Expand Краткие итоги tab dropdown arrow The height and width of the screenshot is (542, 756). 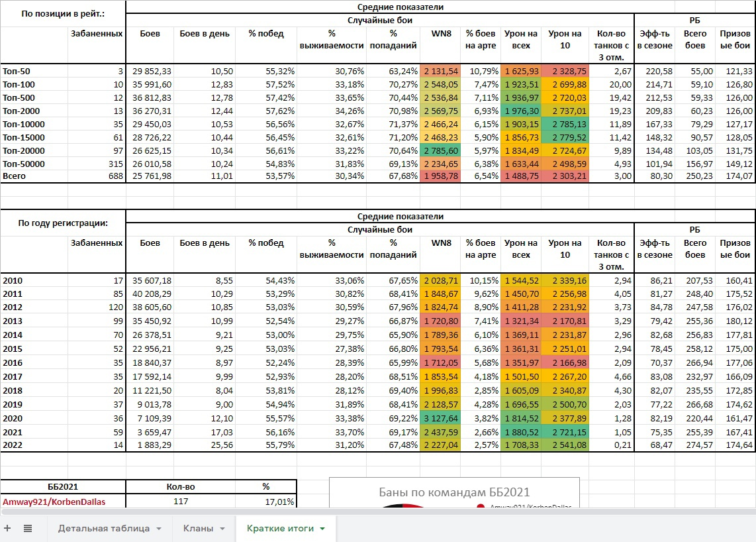tap(322, 529)
